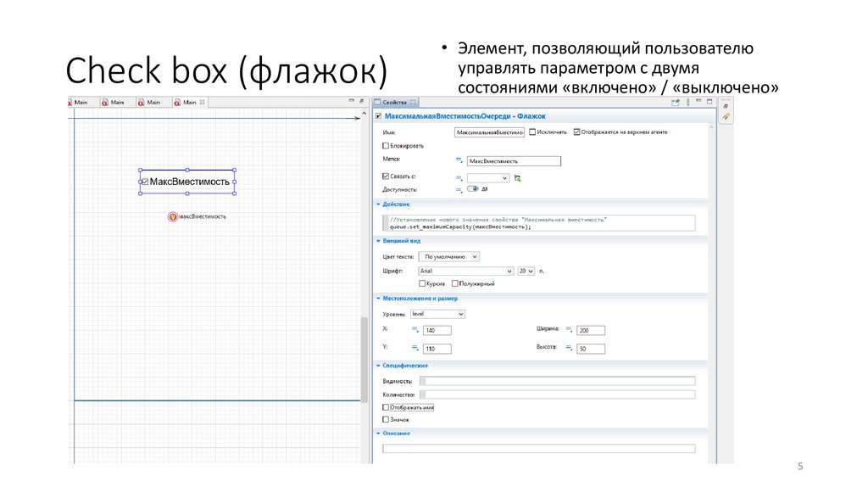Uncheck Отображается на верхнем агенте
868x487 pixels.
pos(576,132)
